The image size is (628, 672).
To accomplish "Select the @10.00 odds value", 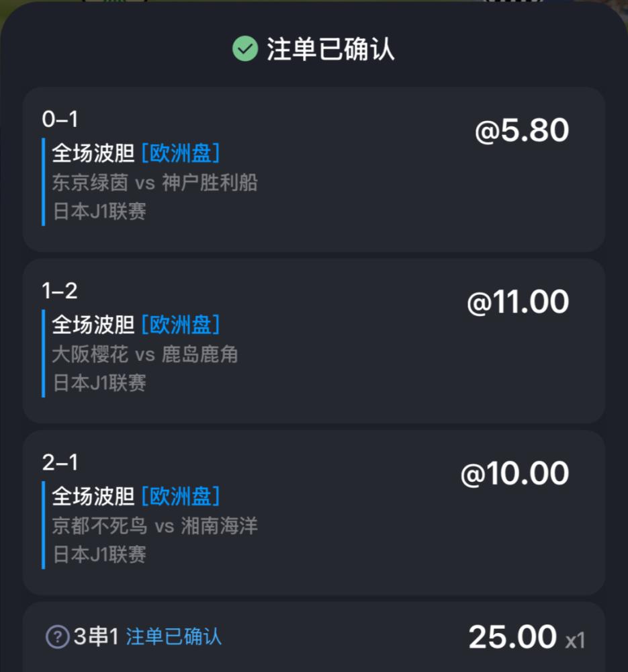I will [x=515, y=473].
